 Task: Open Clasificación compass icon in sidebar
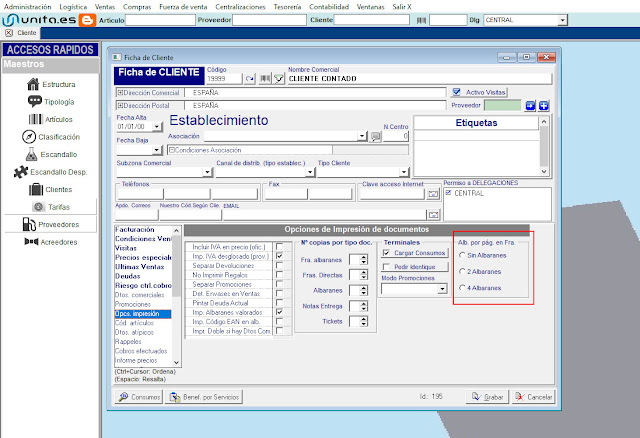(30, 137)
